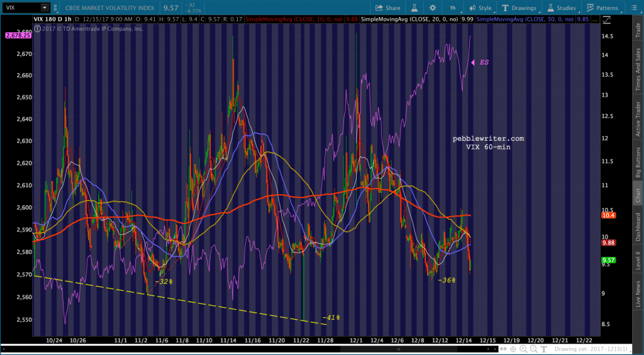
Task: Open the Drawing set 2017-1215(1) selector
Action: pos(593,349)
